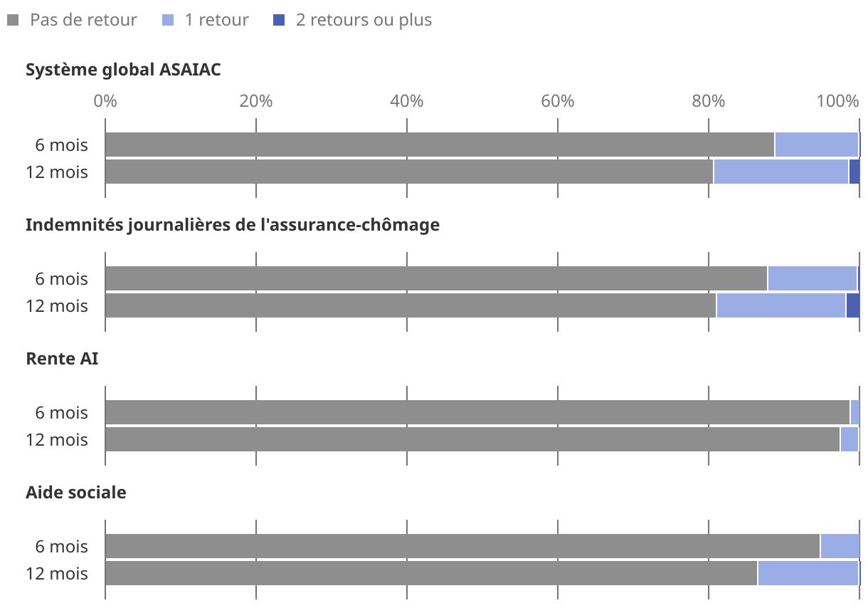This screenshot has width=868, height=608.
Task: Click light blue segment of assurance-chômage 12 mois bar
Action: pos(780,306)
